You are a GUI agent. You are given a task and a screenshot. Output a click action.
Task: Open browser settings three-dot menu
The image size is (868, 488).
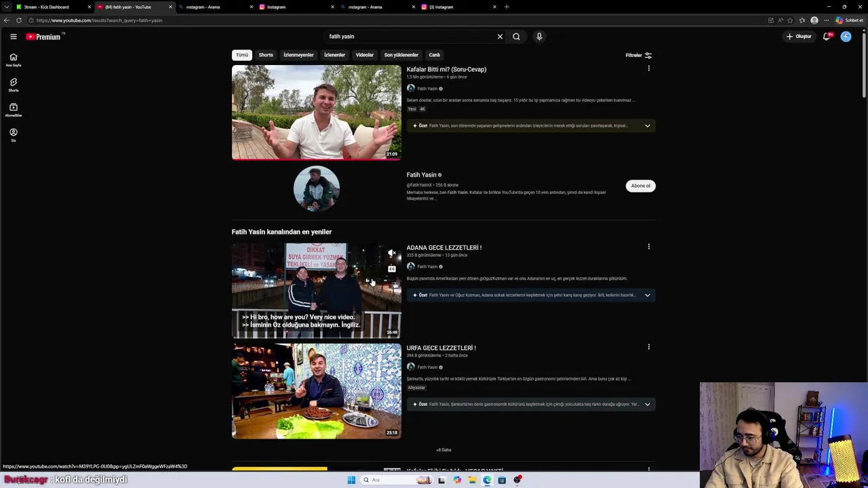pos(826,20)
